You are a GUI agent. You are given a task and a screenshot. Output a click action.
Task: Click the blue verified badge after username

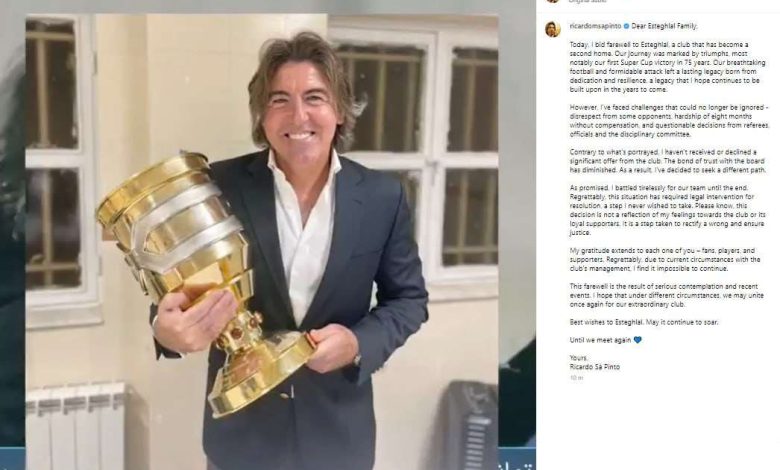point(627,26)
